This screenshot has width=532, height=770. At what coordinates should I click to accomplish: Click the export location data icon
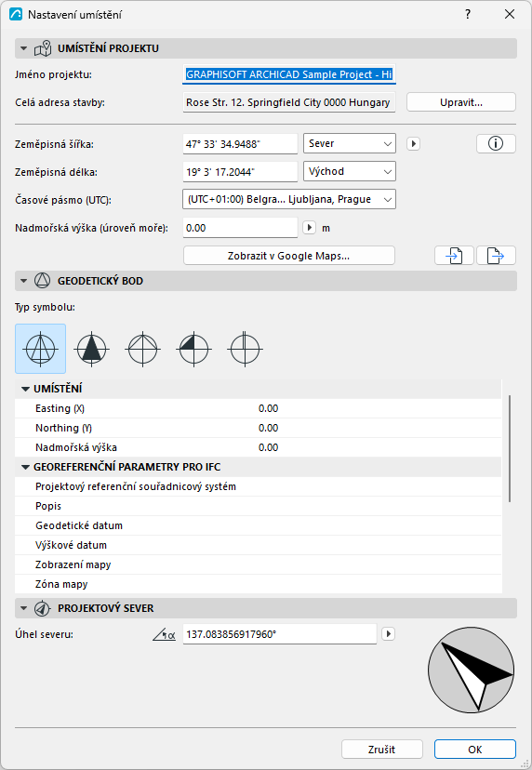496,256
